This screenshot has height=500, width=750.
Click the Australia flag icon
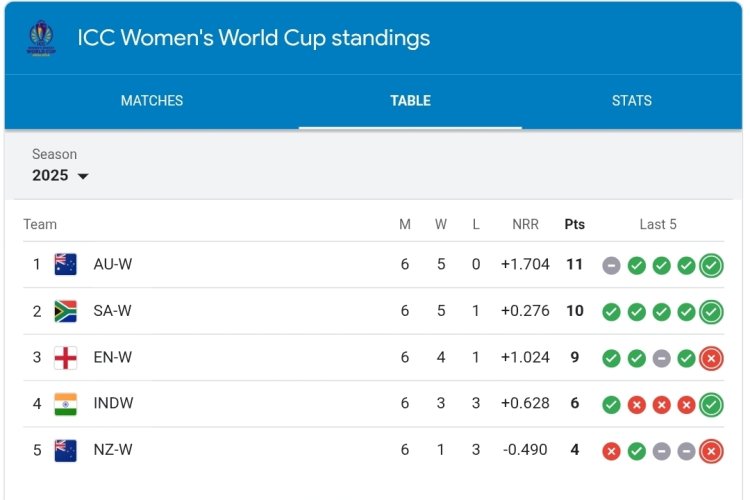tap(66, 265)
